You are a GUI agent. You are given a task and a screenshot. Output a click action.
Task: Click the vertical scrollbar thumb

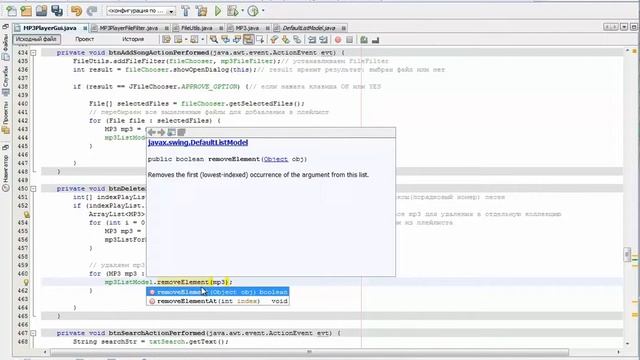pyautogui.click(x=627, y=255)
